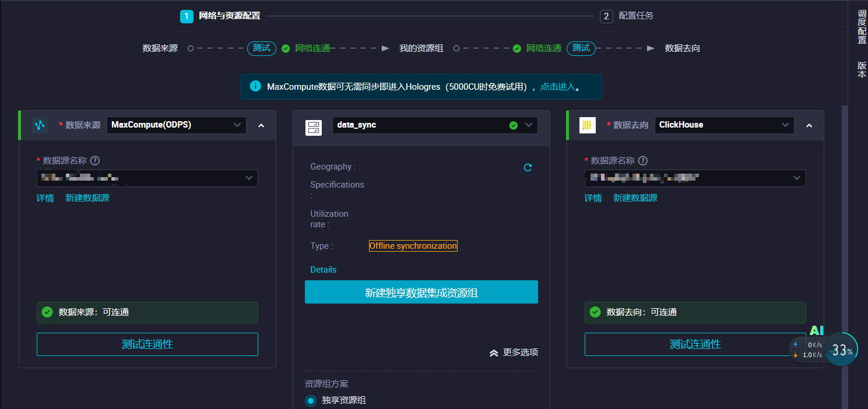
Task: Click the 点击进入 Hologres link
Action: pyautogui.click(x=558, y=87)
